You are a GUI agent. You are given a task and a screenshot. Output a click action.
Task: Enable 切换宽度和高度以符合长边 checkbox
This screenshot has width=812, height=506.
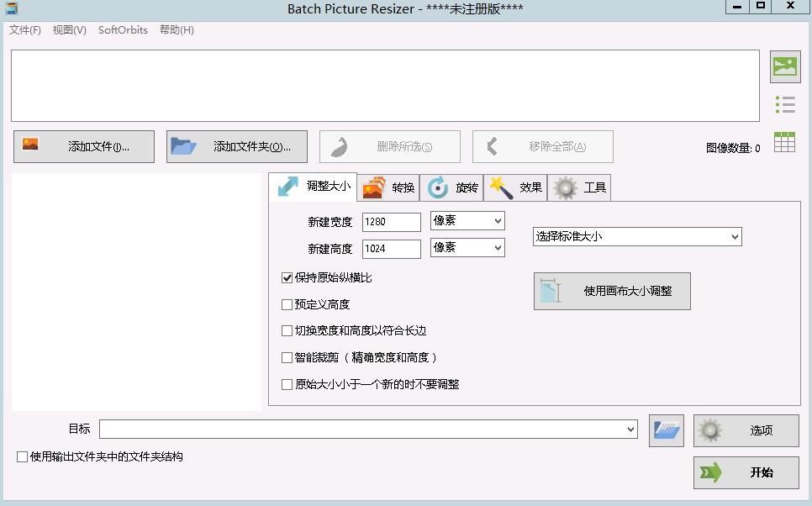287,330
